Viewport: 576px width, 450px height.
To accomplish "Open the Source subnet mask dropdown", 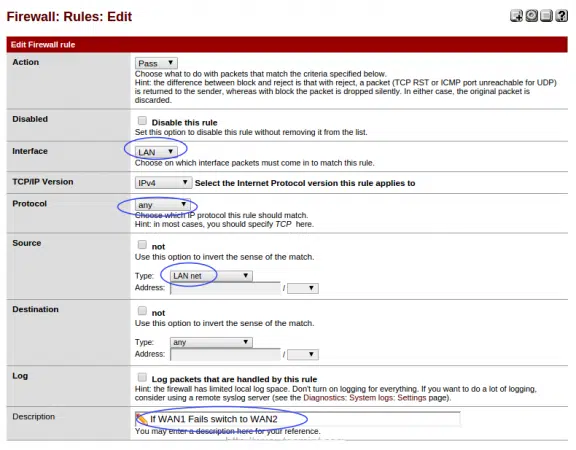I will [303, 288].
